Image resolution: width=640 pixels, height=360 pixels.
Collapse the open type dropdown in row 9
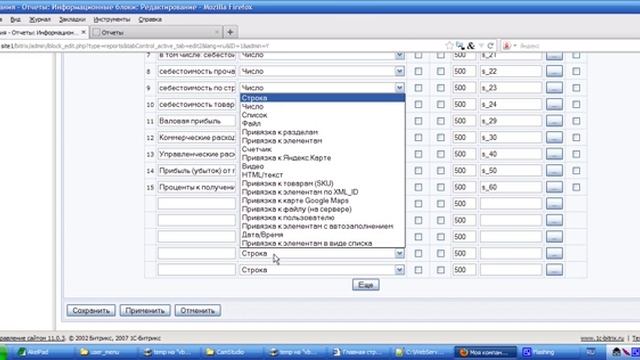(399, 88)
